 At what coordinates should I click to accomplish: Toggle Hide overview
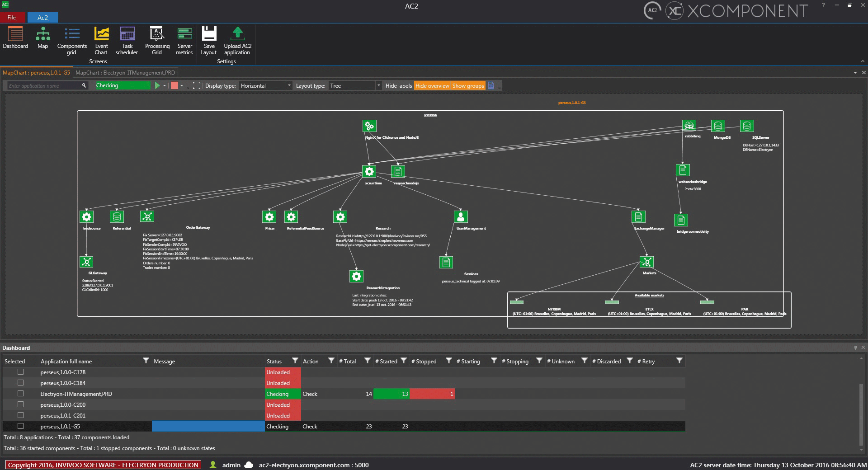(x=432, y=85)
